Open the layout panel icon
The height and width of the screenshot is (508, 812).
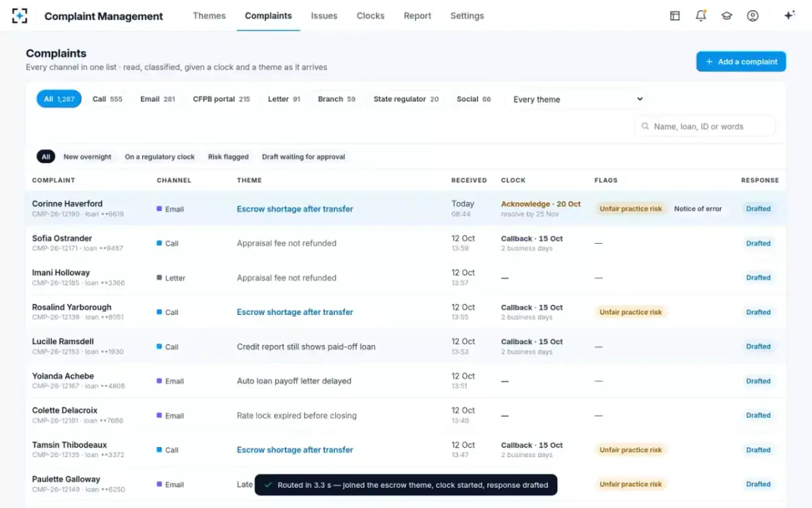pos(675,16)
